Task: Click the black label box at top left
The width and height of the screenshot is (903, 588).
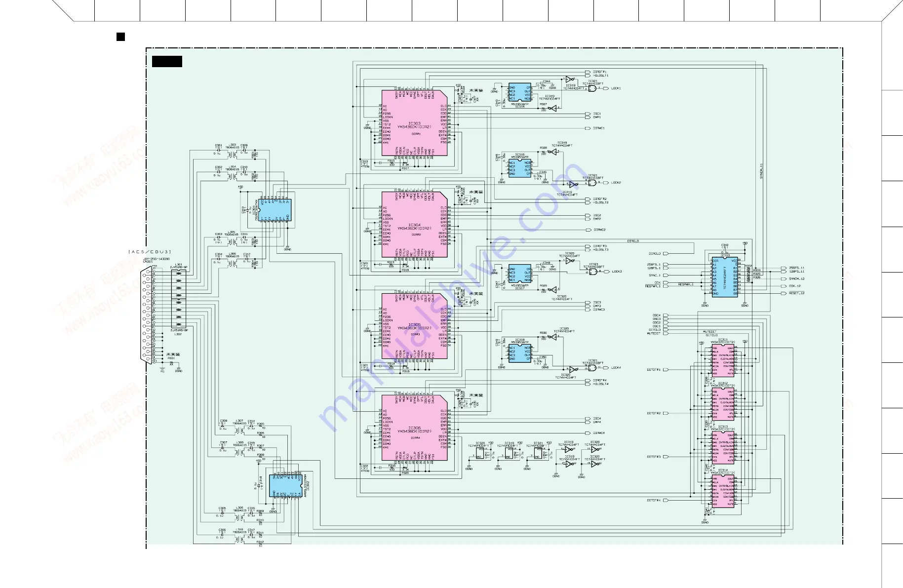Action: (167, 61)
